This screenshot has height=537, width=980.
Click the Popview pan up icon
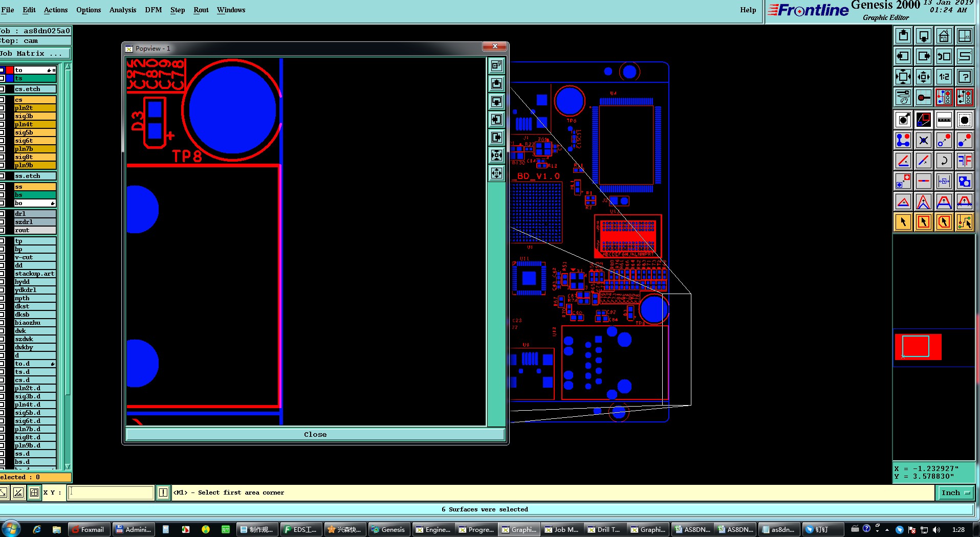[x=496, y=84]
